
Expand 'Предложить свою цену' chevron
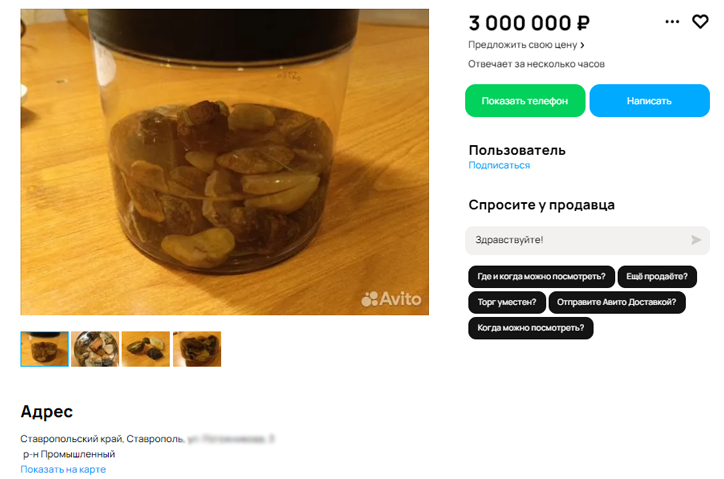[x=582, y=45]
